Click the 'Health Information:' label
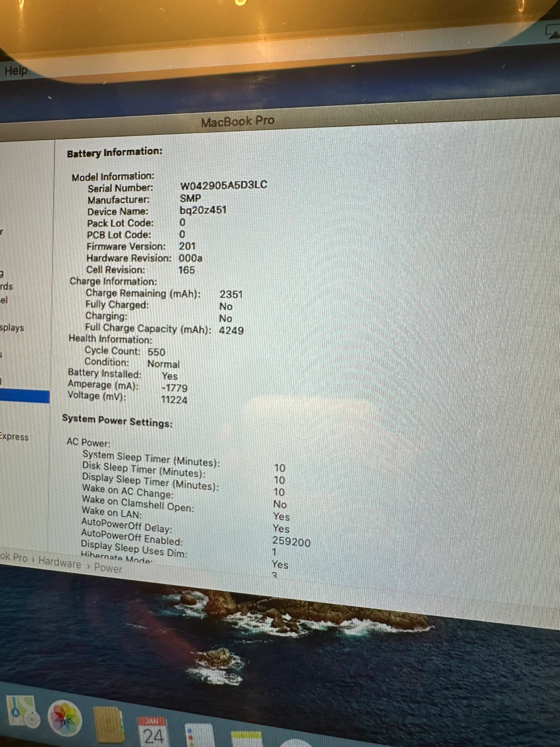The width and height of the screenshot is (560, 747). (x=110, y=339)
